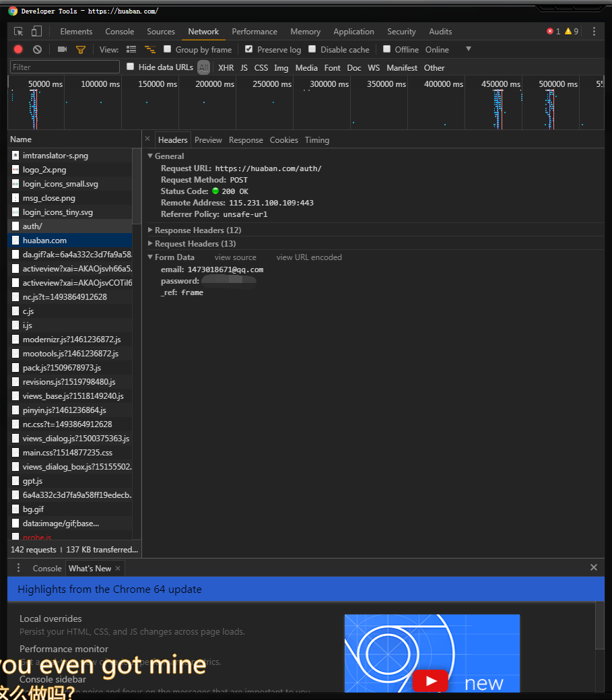
Task: Open the Cookies tab of request
Action: tap(283, 139)
